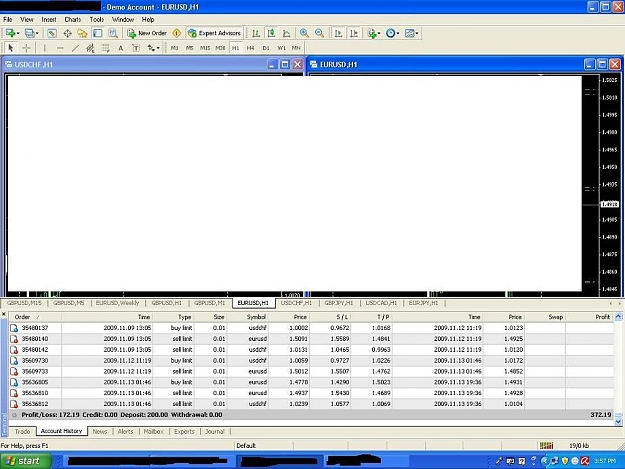Click the Default profile in status bar
The width and height of the screenshot is (625, 469).
246,445
